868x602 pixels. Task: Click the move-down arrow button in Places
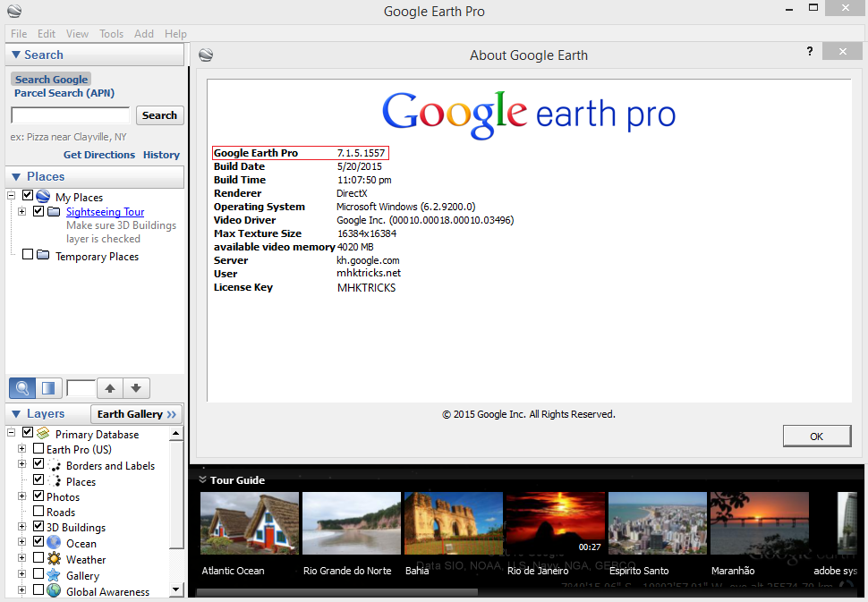pyautogui.click(x=136, y=388)
